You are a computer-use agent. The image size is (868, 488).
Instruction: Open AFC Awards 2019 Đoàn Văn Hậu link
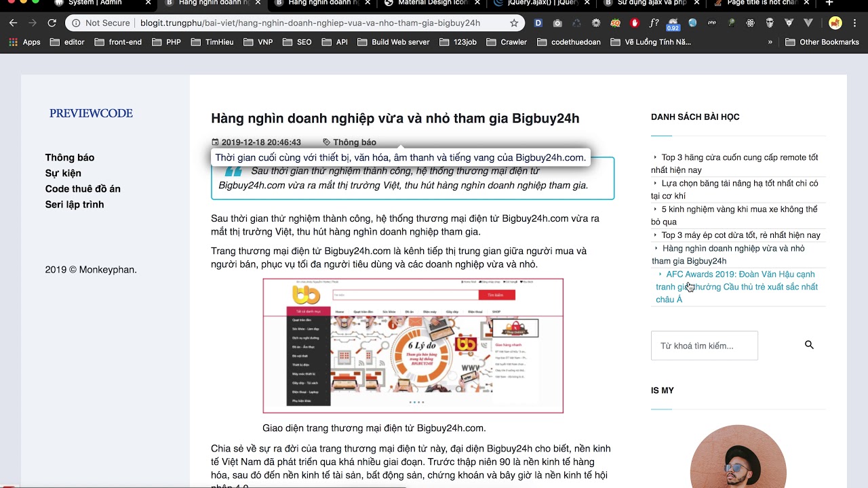pyautogui.click(x=736, y=287)
